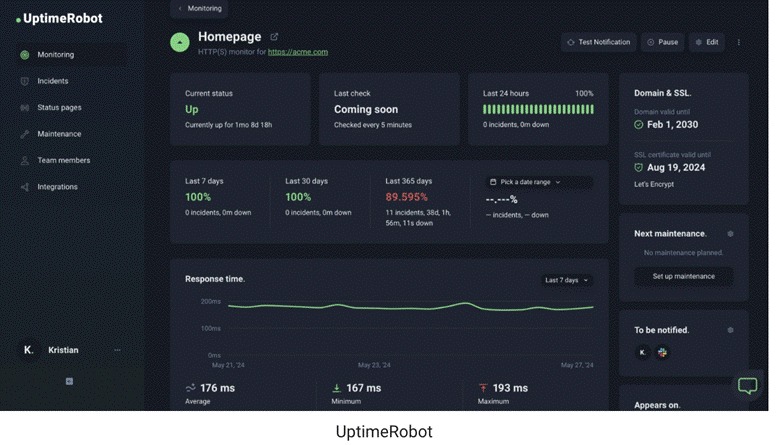Click the green up-status circle icon
This screenshot has width=780, height=445.
[x=179, y=42]
